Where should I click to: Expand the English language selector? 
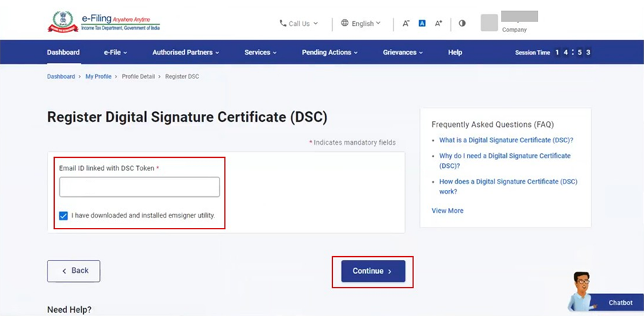[361, 24]
